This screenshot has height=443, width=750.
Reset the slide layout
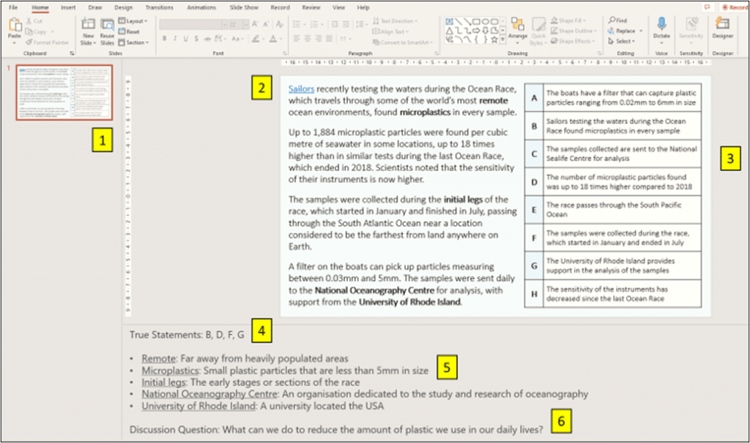point(129,32)
